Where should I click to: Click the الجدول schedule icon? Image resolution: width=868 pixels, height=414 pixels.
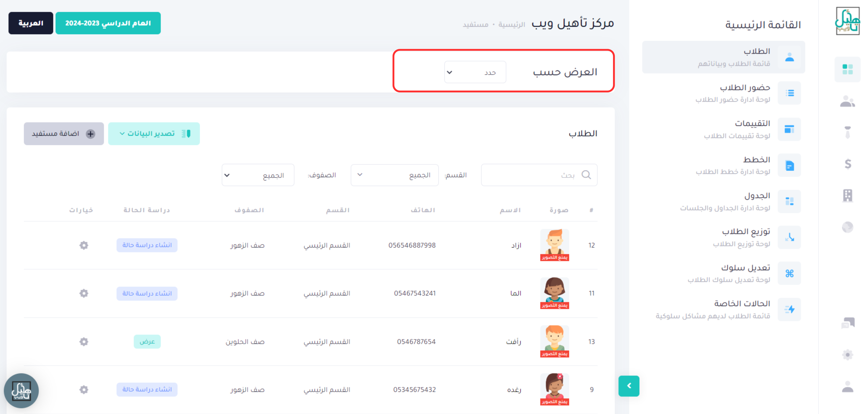[x=789, y=201]
